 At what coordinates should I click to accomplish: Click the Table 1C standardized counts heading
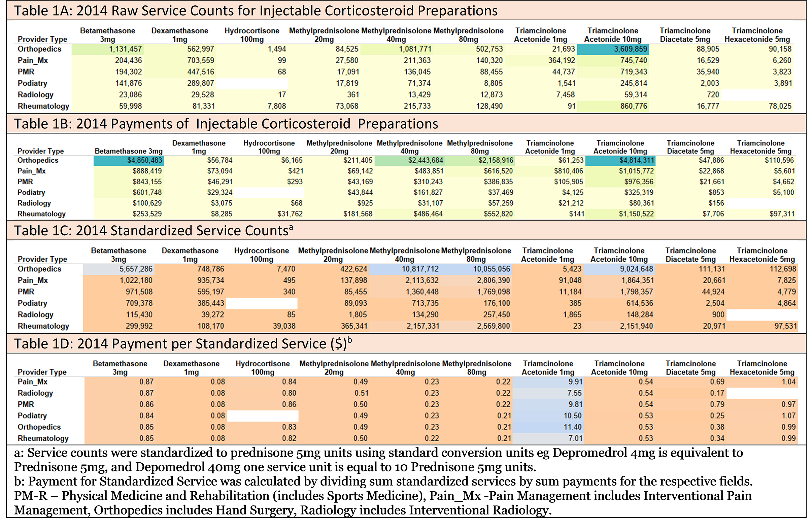153,231
